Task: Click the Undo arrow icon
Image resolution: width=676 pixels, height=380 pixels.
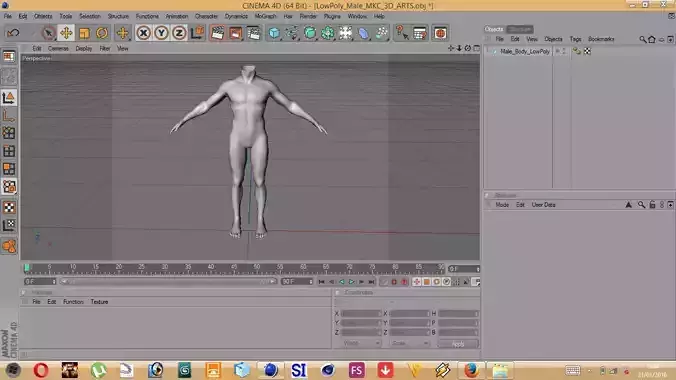Action: pyautogui.click(x=13, y=33)
